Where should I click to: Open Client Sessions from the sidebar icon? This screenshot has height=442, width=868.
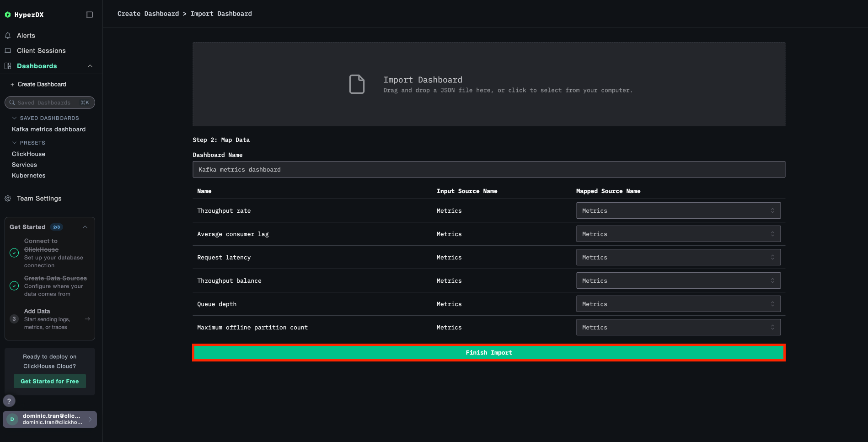[8, 50]
